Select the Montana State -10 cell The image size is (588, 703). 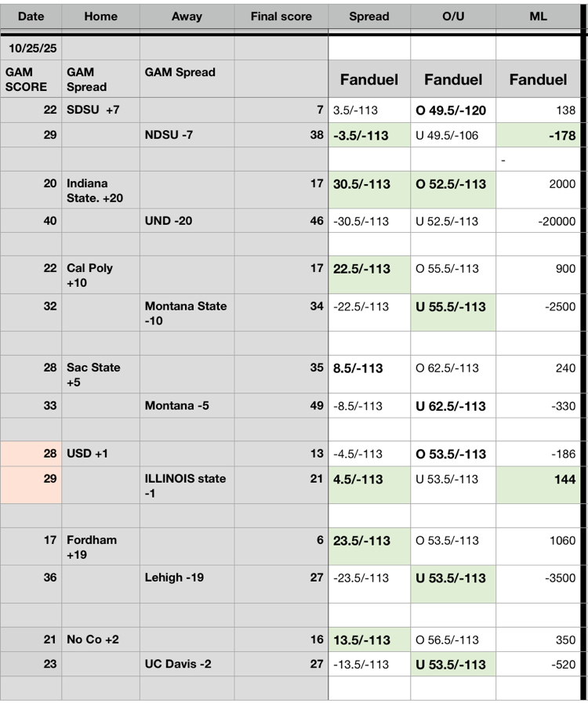pyautogui.click(x=187, y=313)
